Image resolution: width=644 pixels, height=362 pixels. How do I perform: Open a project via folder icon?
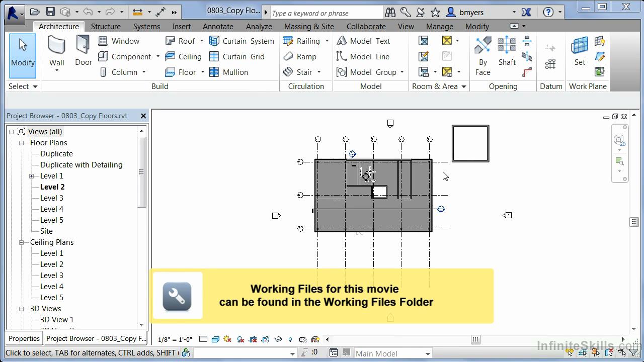pyautogui.click(x=35, y=12)
